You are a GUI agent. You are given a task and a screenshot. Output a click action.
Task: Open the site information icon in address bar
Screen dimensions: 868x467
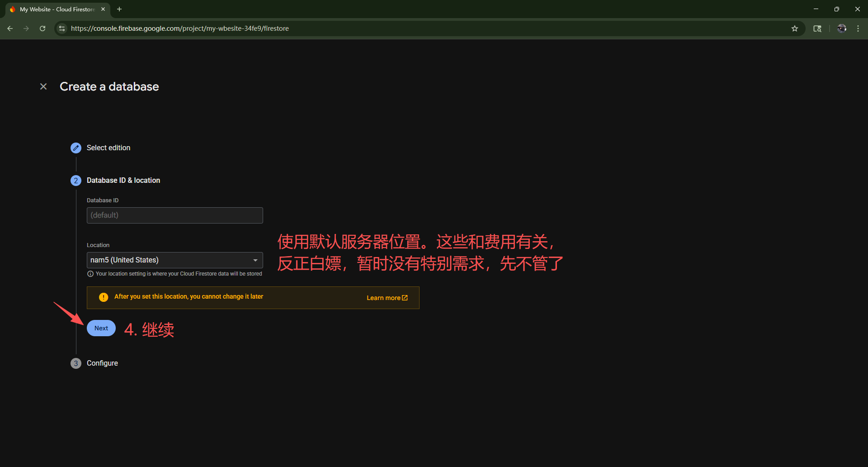tap(62, 29)
